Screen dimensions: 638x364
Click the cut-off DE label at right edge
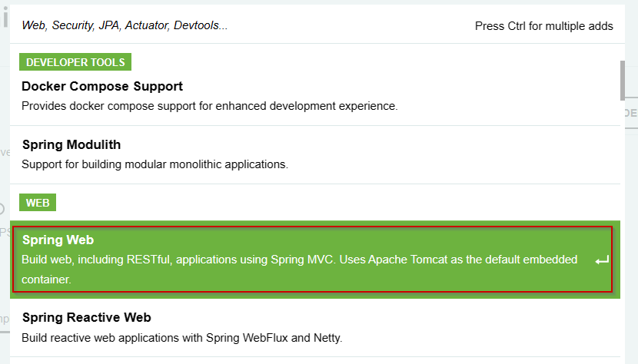[631, 113]
